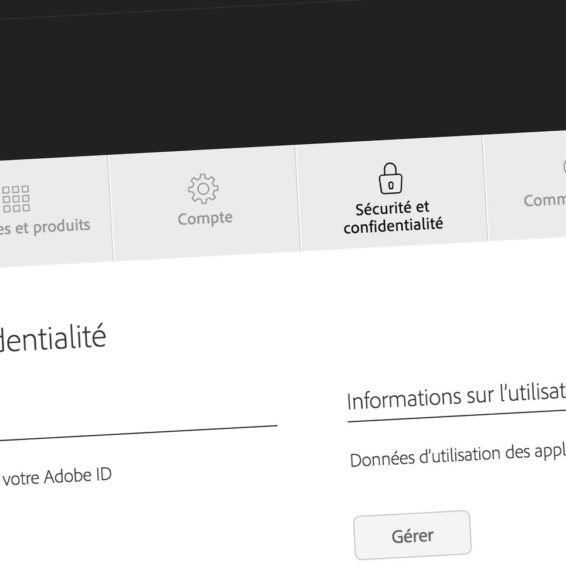Click the separator between Compte and Sécurité tabs

click(298, 198)
